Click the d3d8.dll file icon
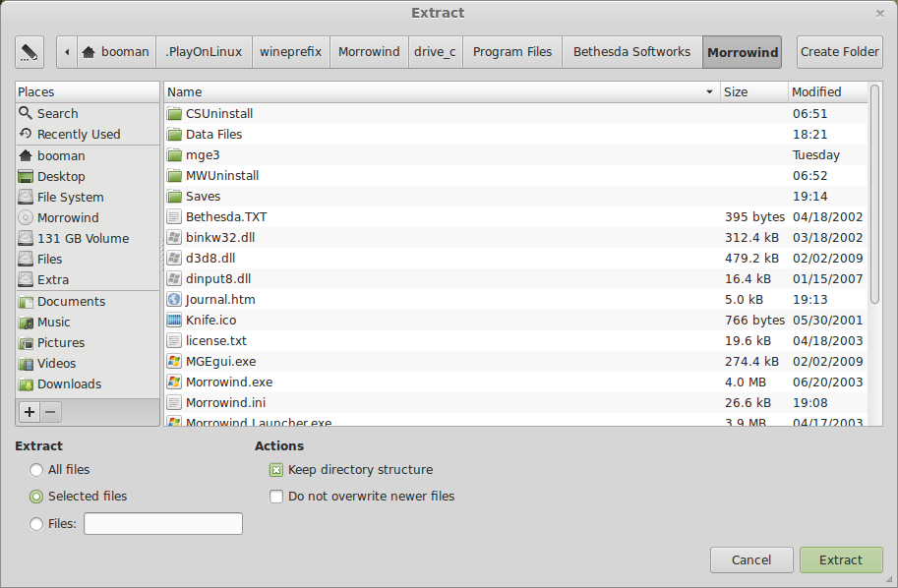 (174, 258)
